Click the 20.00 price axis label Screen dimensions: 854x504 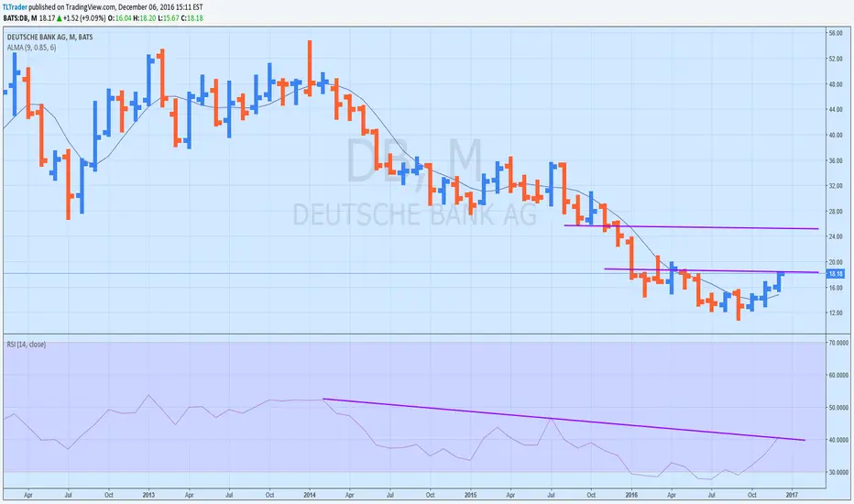click(836, 262)
